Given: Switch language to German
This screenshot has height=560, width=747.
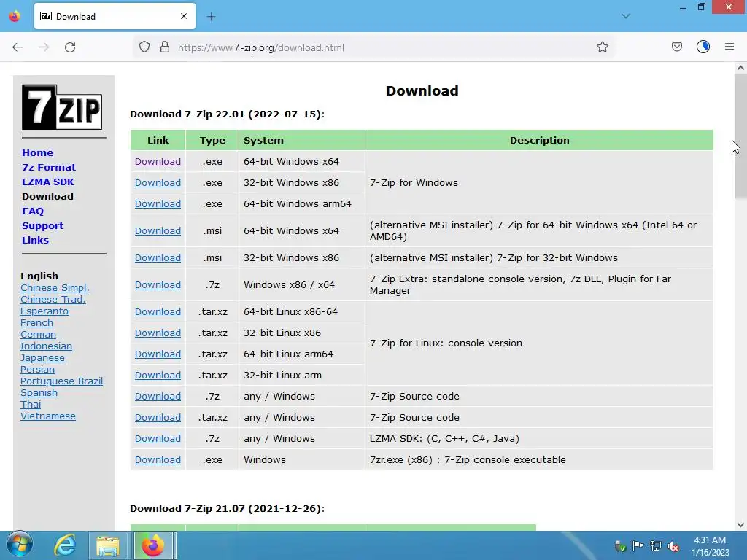Looking at the screenshot, I should pos(38,334).
